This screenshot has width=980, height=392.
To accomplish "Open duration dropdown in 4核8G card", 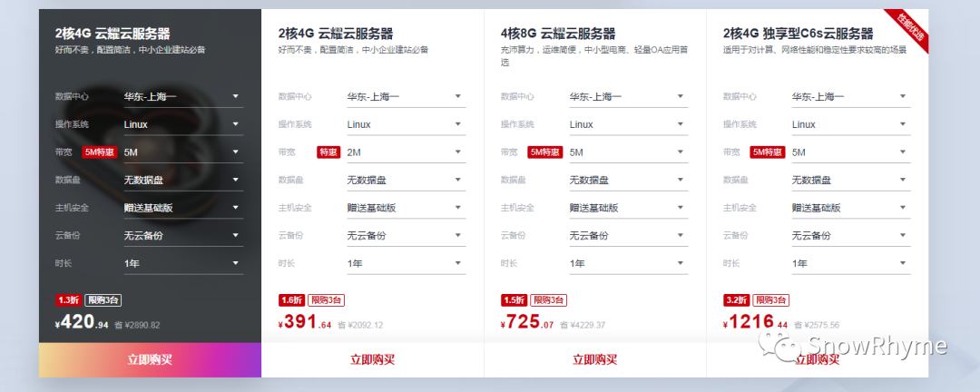I will [629, 263].
